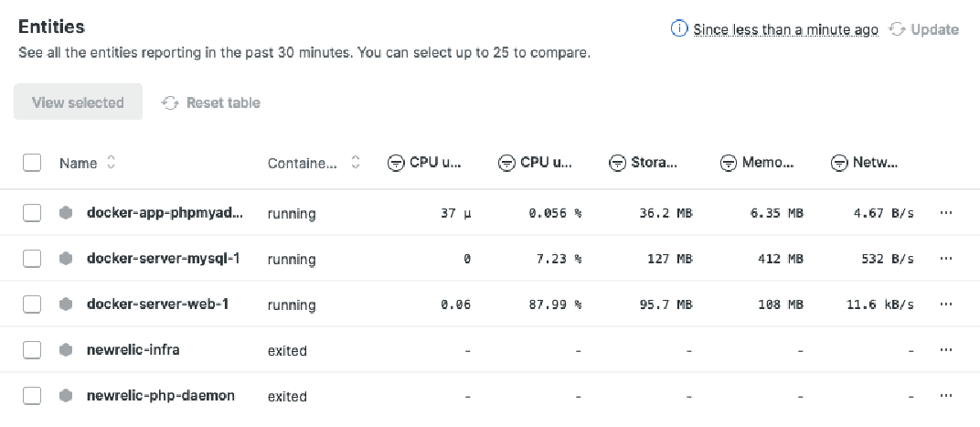Select the newrelic-php-daemon row checkbox

click(x=32, y=396)
